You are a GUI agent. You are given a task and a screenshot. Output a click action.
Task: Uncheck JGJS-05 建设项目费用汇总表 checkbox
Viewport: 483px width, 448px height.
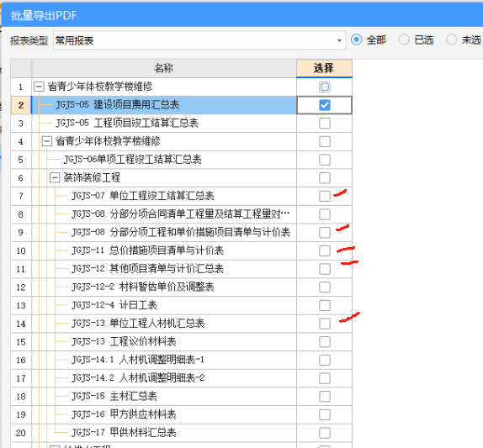[325, 105]
